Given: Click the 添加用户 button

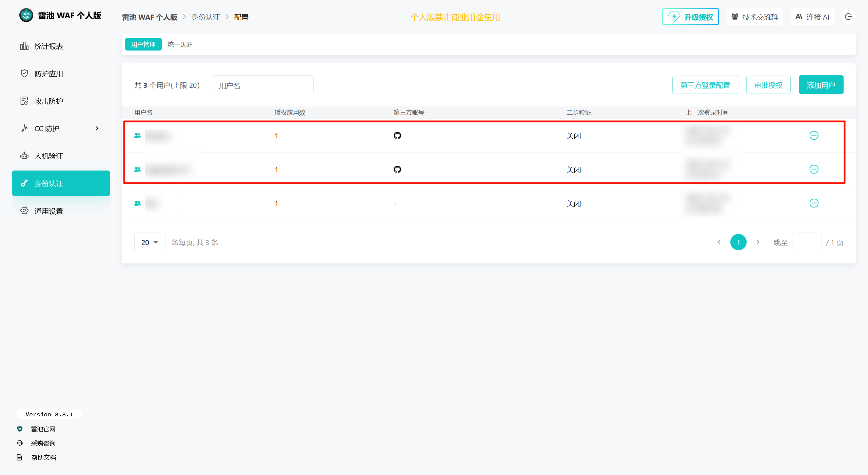Looking at the screenshot, I should coord(821,85).
